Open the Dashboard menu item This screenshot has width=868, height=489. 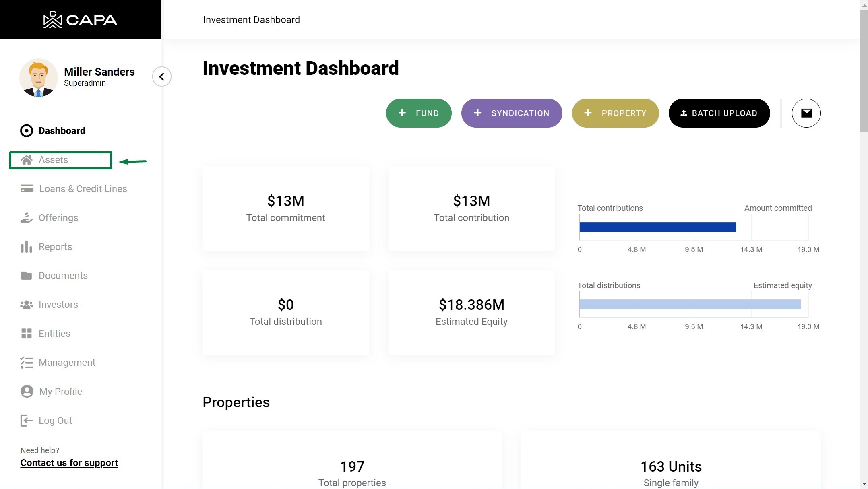click(x=62, y=131)
